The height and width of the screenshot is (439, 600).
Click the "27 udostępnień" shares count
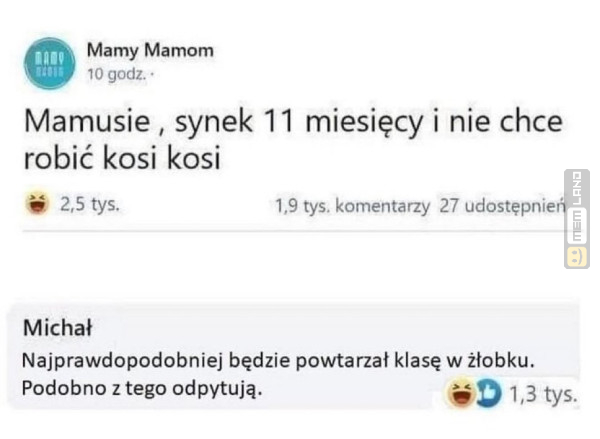tap(503, 207)
